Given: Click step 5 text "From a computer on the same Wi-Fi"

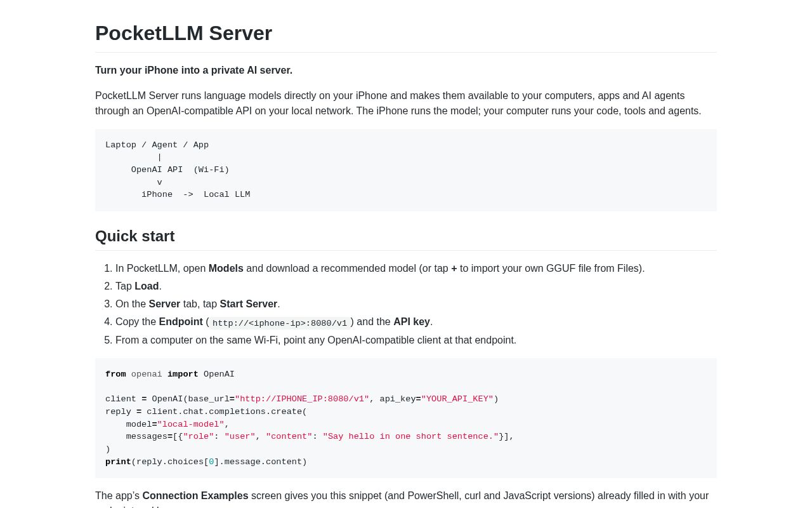Looking at the screenshot, I should click(x=195, y=340).
